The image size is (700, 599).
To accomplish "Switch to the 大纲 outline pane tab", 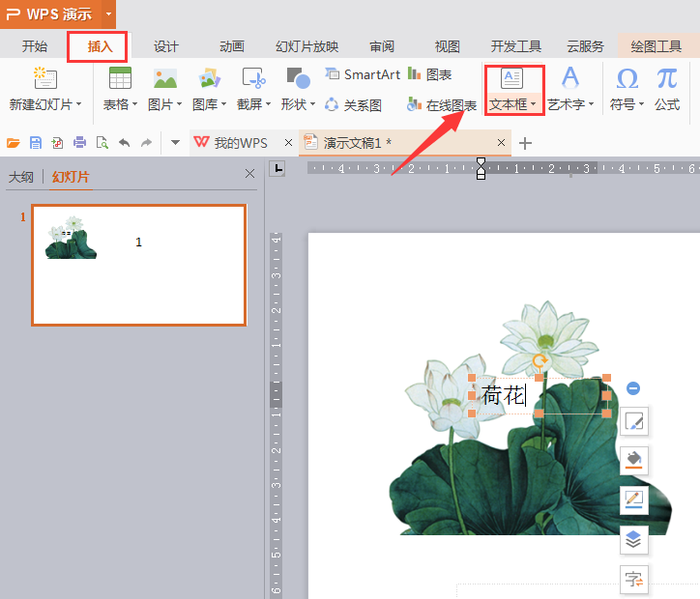I will pyautogui.click(x=21, y=177).
